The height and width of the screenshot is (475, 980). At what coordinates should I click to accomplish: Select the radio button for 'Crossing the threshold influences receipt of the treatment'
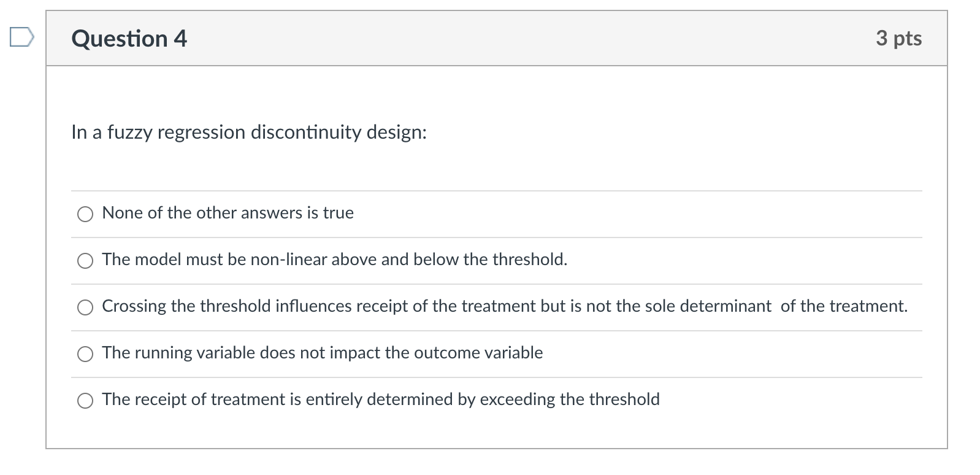click(85, 308)
